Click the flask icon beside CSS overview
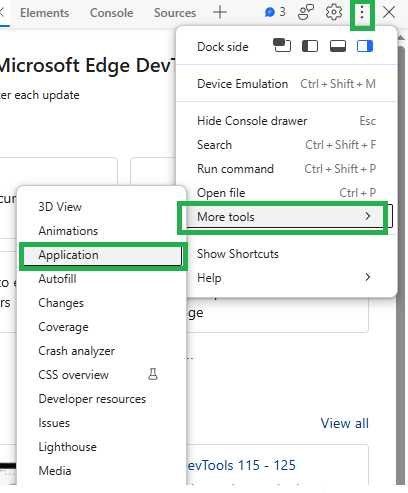 153,374
